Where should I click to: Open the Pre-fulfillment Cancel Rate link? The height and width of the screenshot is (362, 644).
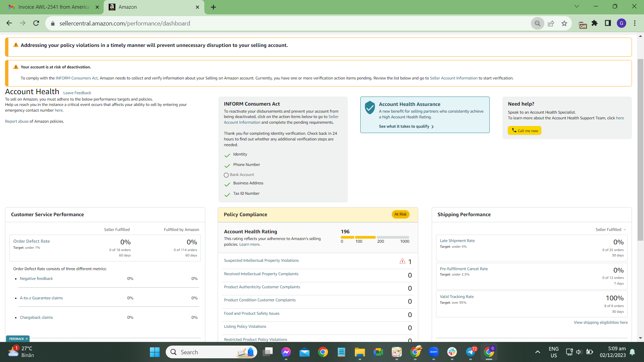point(464,269)
